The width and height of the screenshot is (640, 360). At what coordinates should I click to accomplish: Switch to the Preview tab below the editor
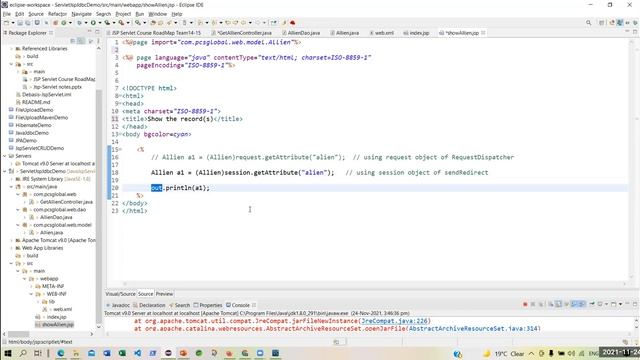[164, 294]
